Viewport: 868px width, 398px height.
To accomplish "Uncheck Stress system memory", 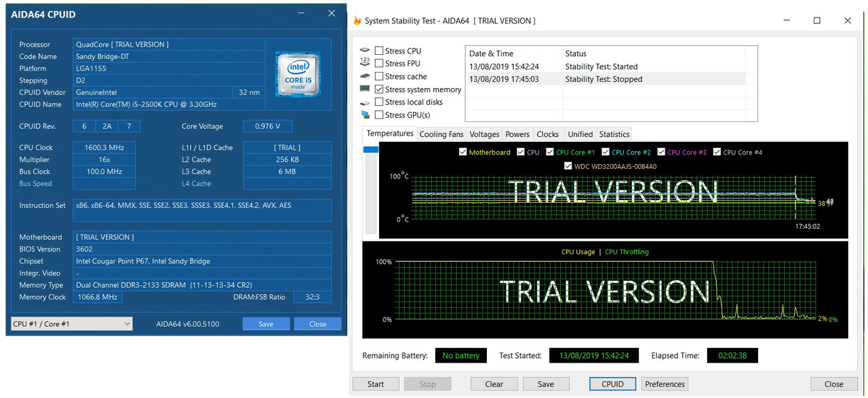I will [379, 89].
